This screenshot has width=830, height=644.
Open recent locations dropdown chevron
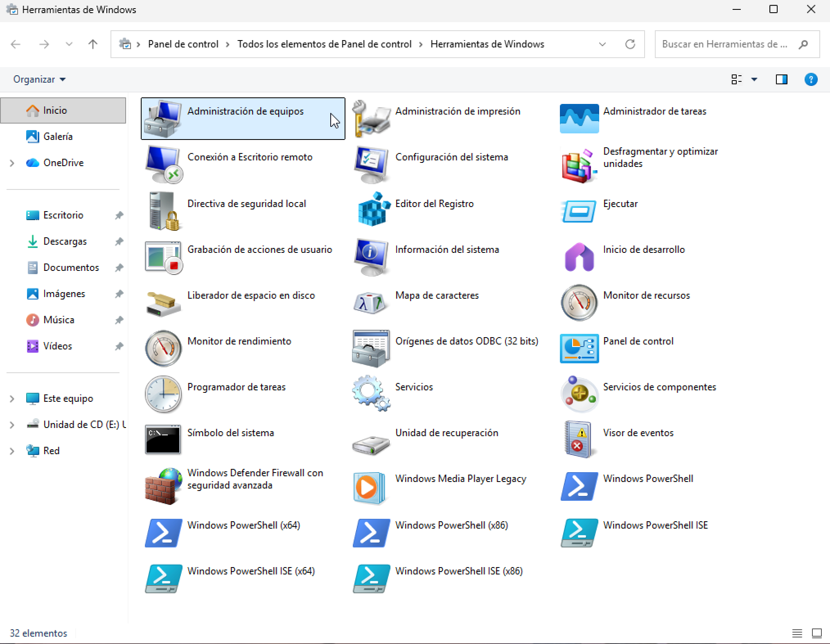[69, 44]
